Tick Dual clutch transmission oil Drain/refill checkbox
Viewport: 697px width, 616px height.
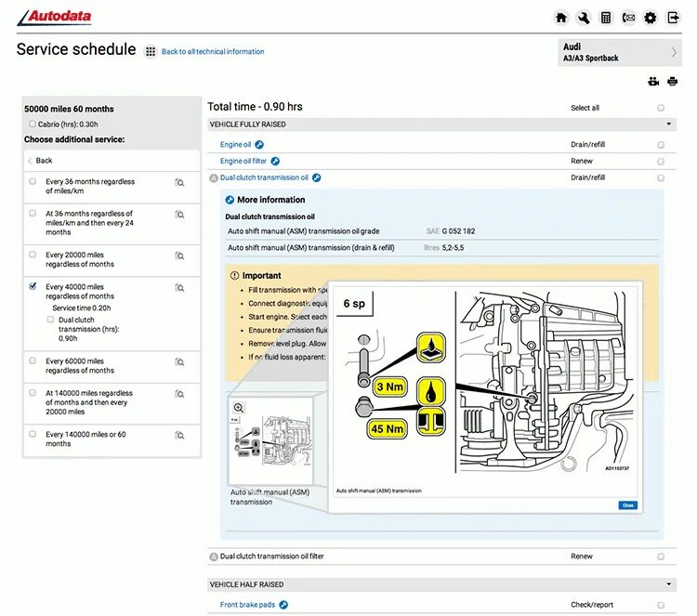coord(661,177)
